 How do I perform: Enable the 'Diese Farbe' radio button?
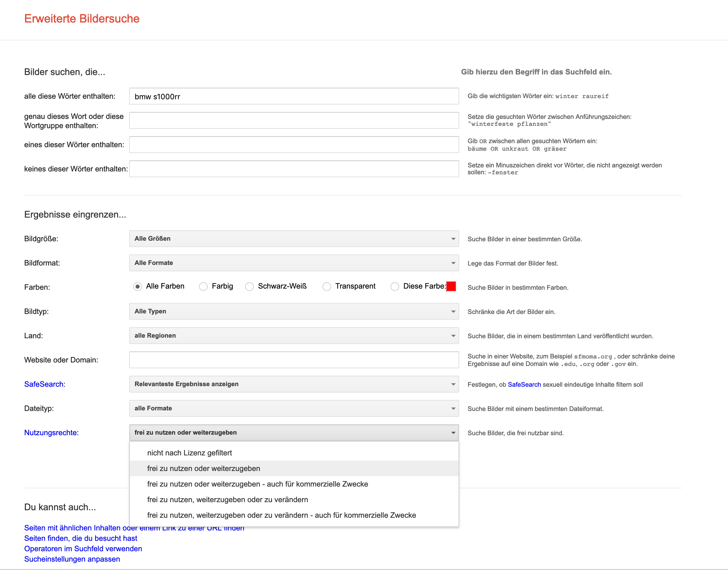pos(395,287)
